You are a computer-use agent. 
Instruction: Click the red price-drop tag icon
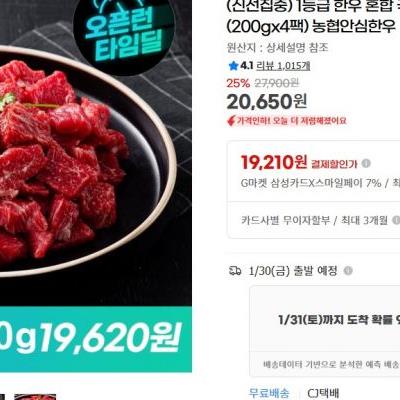231,121
